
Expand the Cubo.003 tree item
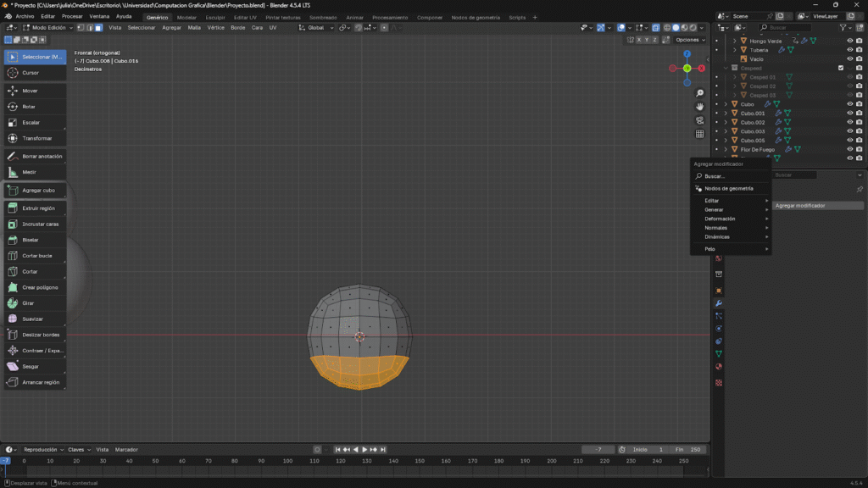pyautogui.click(x=726, y=131)
